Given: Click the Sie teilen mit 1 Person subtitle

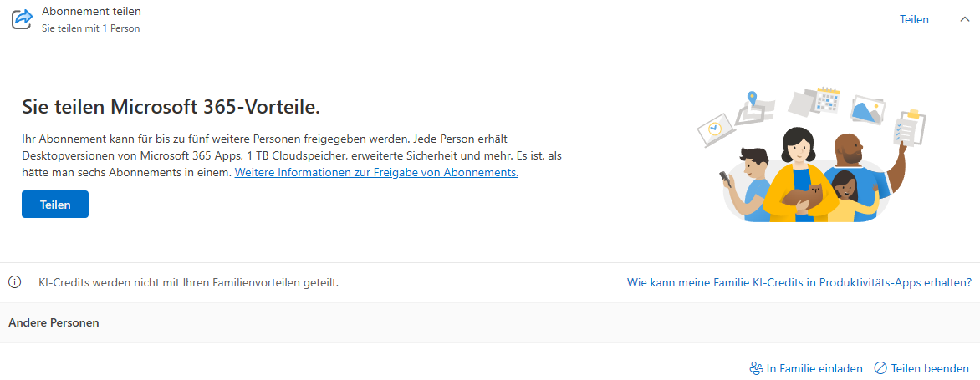Looking at the screenshot, I should pyautogui.click(x=90, y=28).
